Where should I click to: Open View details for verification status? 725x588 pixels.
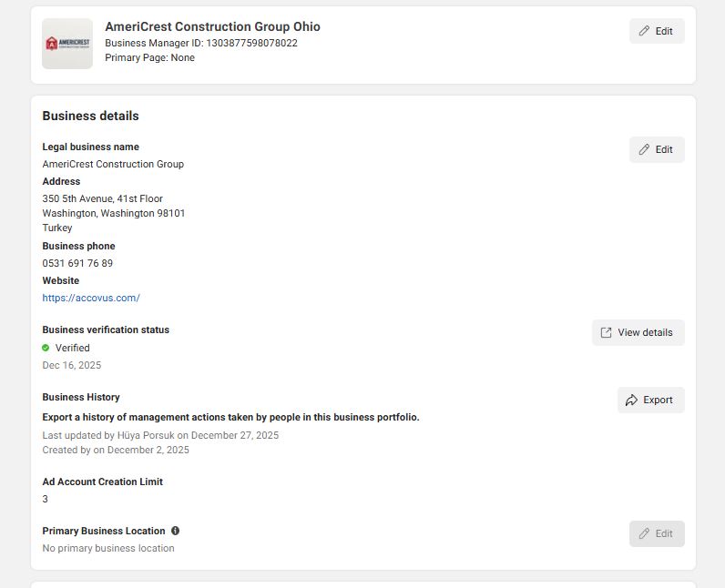pyautogui.click(x=638, y=332)
